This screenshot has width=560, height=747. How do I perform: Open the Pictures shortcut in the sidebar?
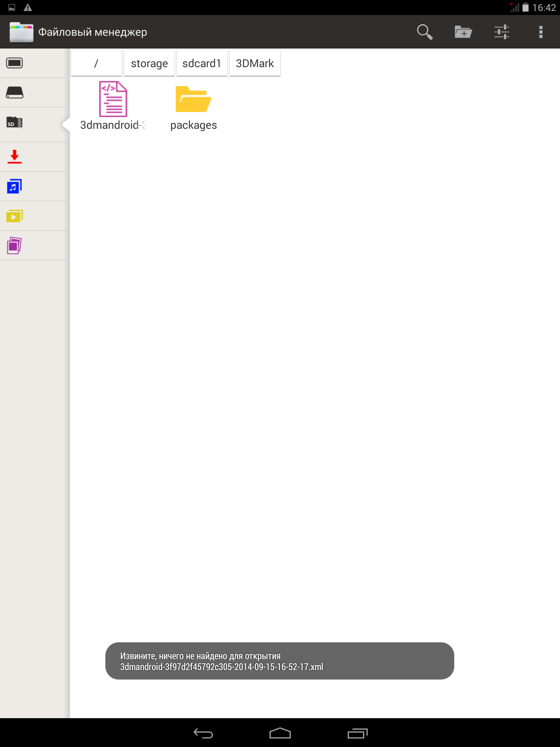[x=15, y=245]
